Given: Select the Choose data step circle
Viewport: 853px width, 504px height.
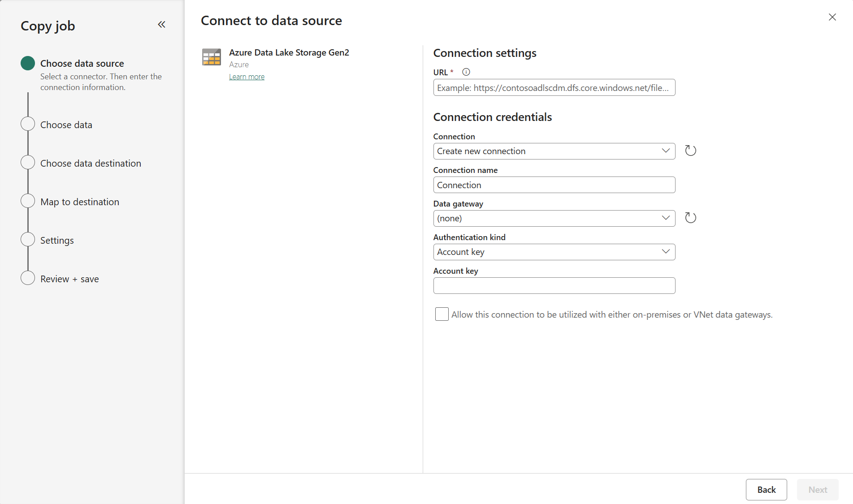Looking at the screenshot, I should tap(28, 124).
